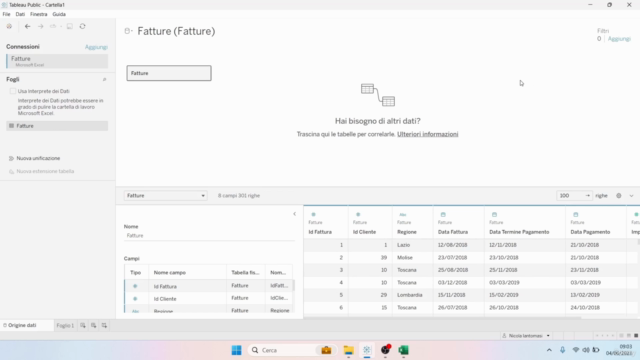Add a new dashboard icon
Image resolution: width=640 pixels, height=360 pixels.
click(x=93, y=325)
